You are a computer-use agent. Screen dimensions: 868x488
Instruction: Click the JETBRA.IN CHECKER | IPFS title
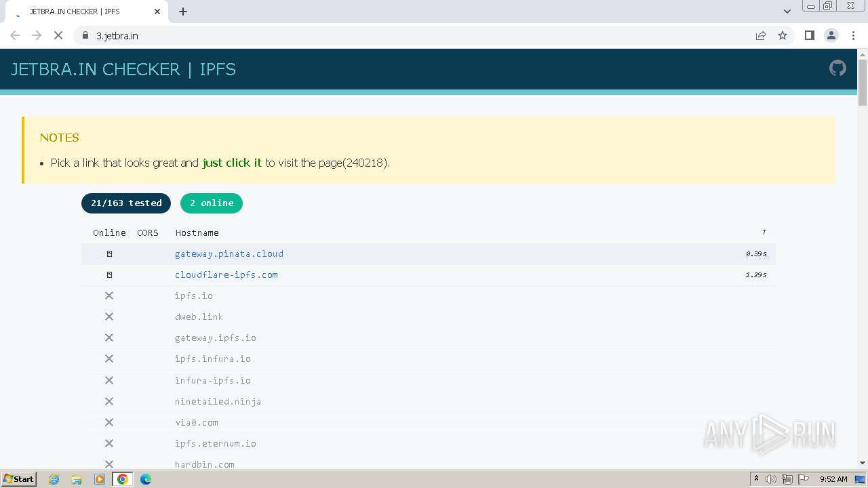(123, 69)
